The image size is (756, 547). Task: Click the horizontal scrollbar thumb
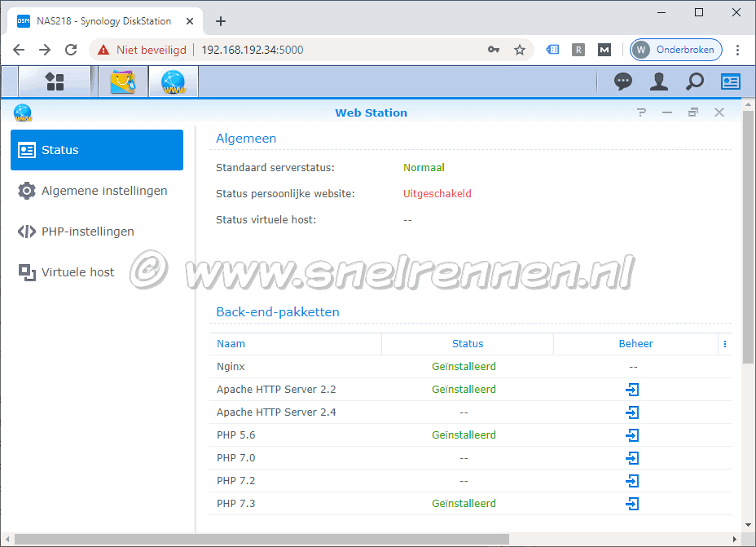[x=262, y=539]
